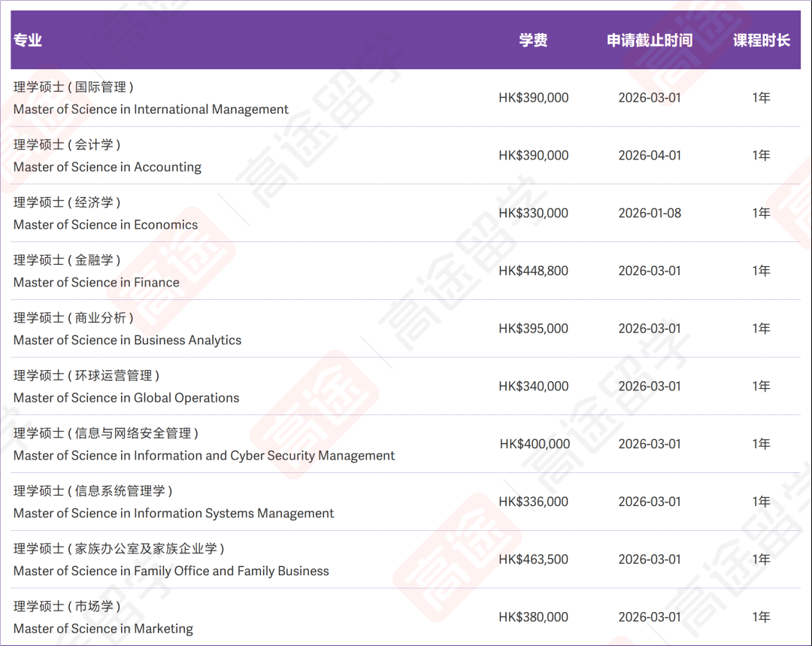
Task: Click the 1年 duration for Accounting
Action: click(x=761, y=156)
